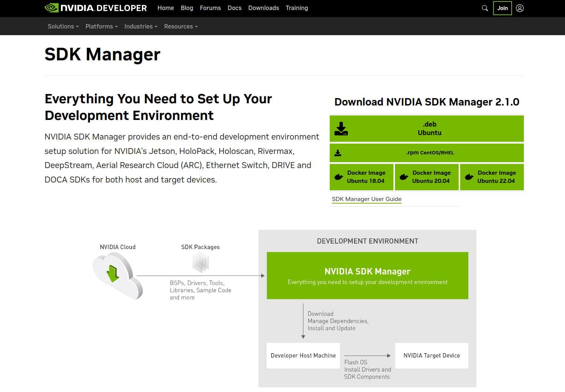Click the 'SDK Packages' label

tap(200, 247)
